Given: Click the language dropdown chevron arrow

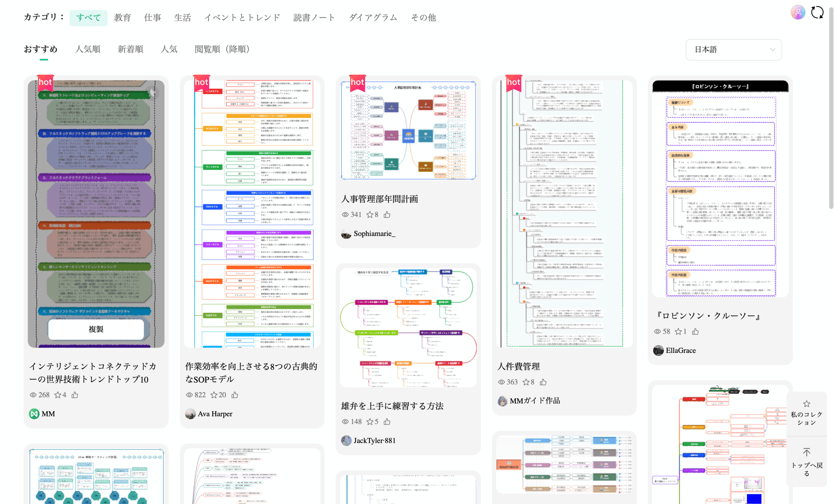Looking at the screenshot, I should (x=772, y=50).
